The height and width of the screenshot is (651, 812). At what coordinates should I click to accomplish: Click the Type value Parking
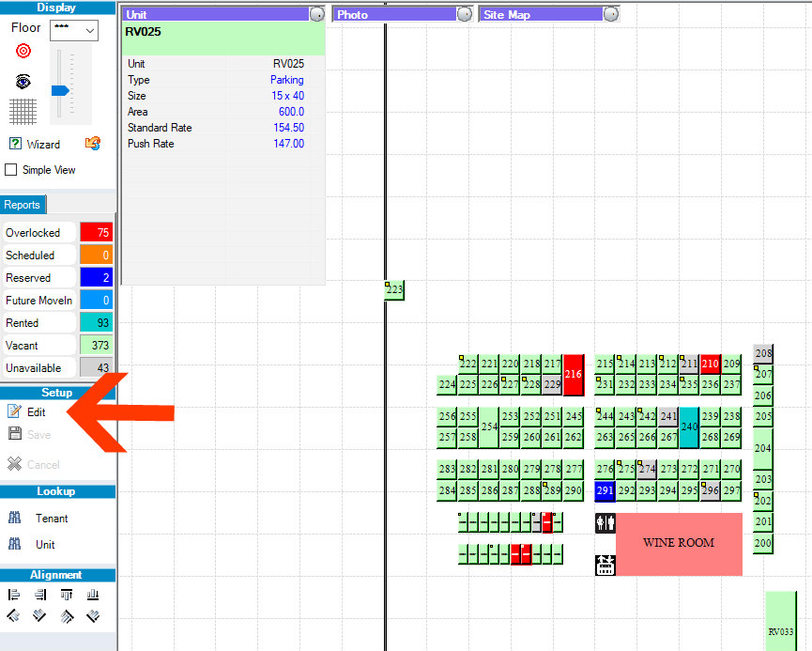coord(287,80)
